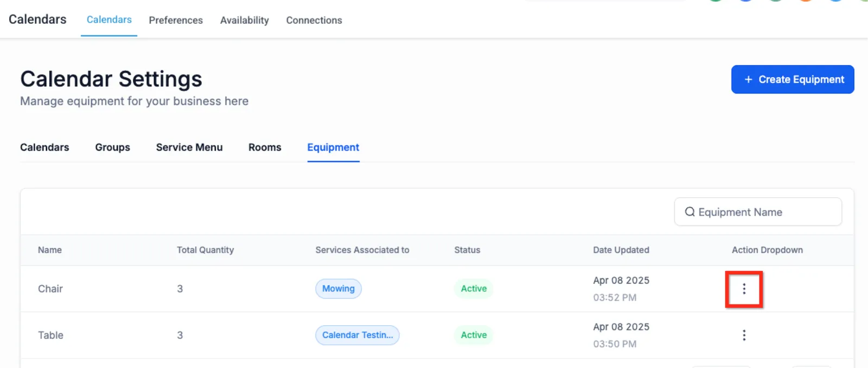Select the Calendars sub-tab under settings
Viewport: 868px width, 368px height.
(44, 147)
